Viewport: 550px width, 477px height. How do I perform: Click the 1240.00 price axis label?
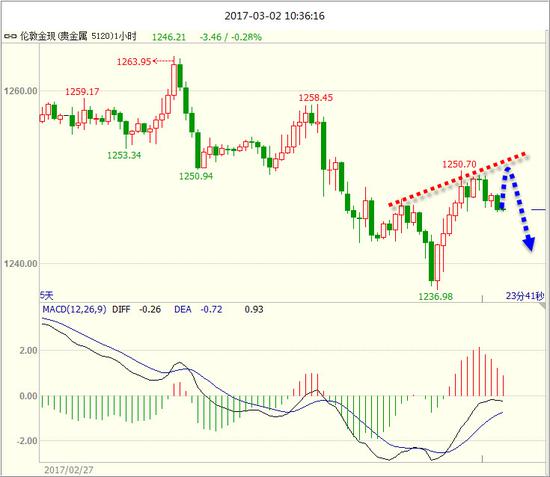[x=21, y=264]
